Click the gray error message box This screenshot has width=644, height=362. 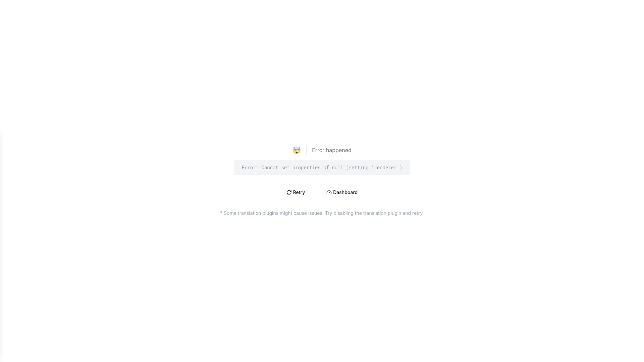tap(322, 168)
